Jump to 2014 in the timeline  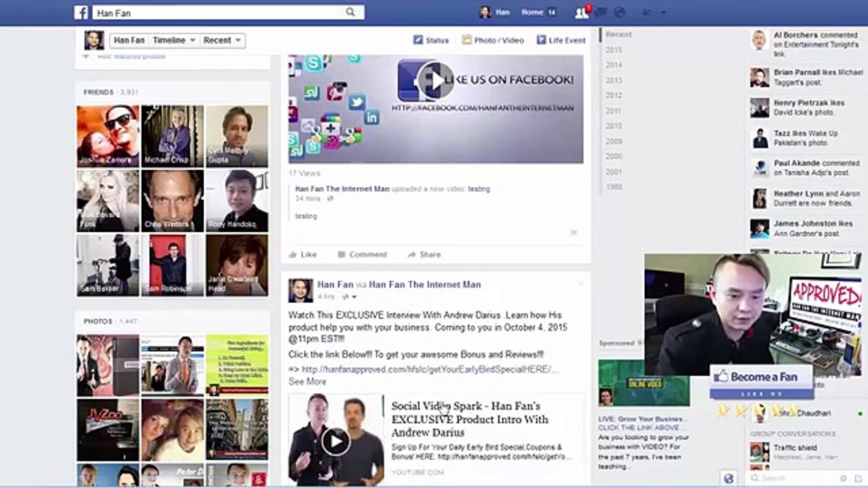614,65
